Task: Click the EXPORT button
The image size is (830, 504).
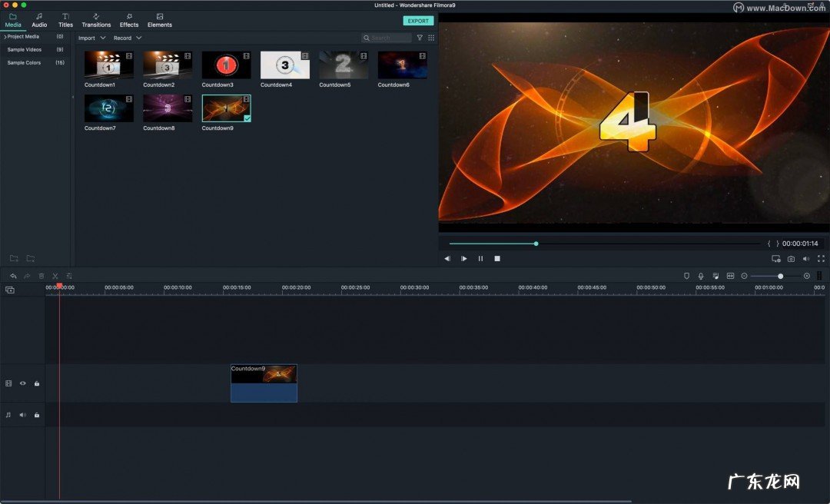Action: (x=418, y=21)
